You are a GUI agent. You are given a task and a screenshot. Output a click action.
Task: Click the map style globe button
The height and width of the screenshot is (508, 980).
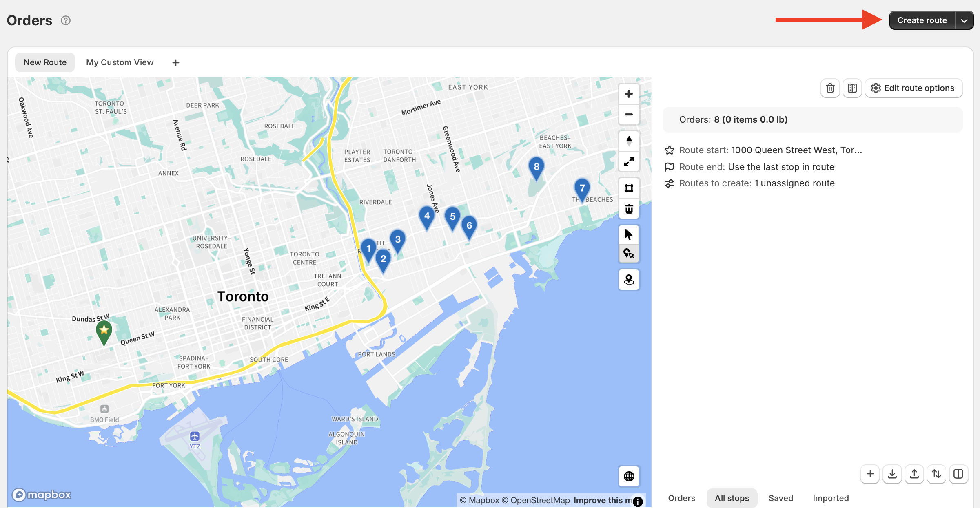(x=629, y=476)
